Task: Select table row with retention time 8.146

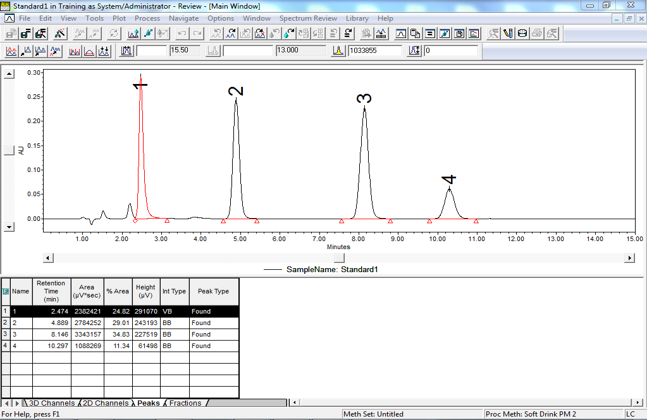Action: (x=120, y=334)
